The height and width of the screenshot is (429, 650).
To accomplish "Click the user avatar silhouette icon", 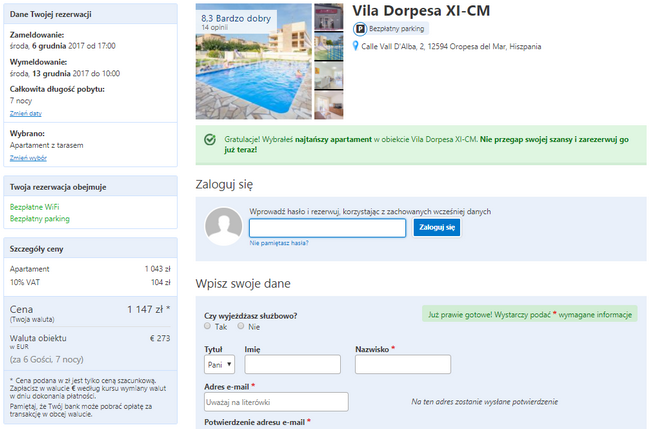I will coord(223,226).
